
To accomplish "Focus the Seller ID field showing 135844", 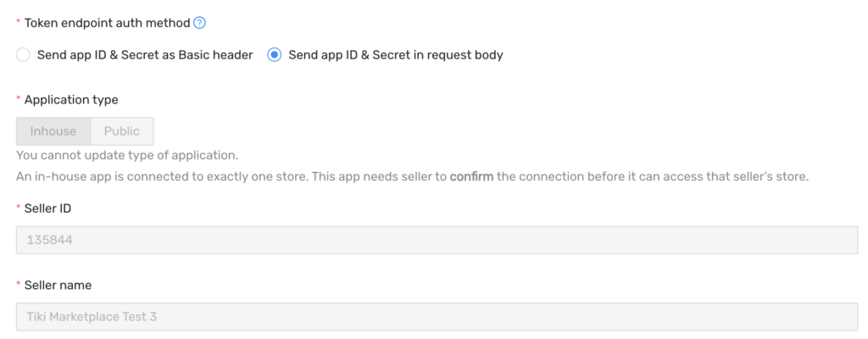I will (x=437, y=240).
